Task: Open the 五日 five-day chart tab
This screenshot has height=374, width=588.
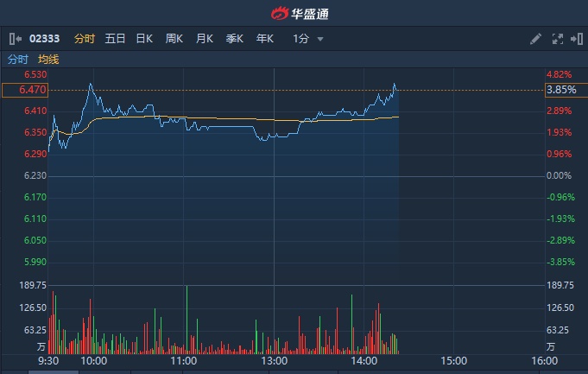Action: [115, 39]
